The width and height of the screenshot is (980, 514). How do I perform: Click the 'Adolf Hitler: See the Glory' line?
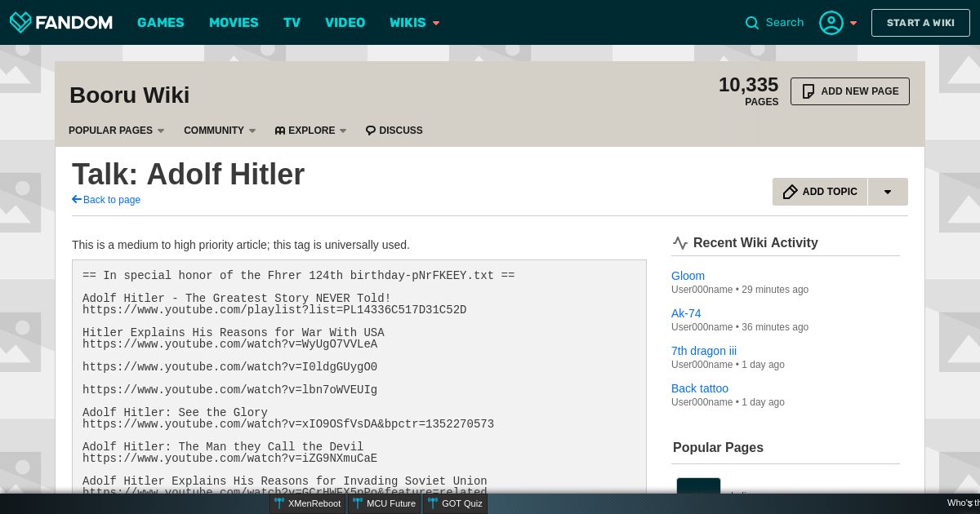[x=175, y=413]
